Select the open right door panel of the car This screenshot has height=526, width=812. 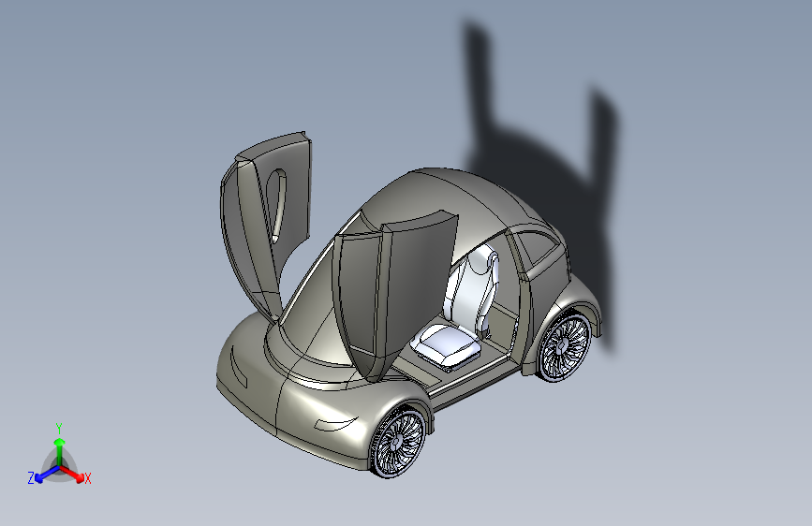point(393,295)
